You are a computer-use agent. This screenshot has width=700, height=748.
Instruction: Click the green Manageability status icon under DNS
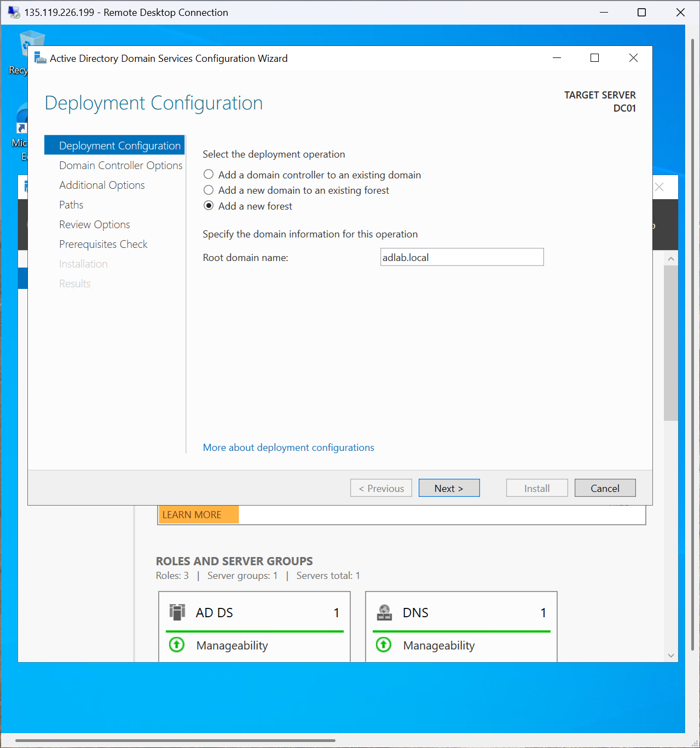click(383, 645)
